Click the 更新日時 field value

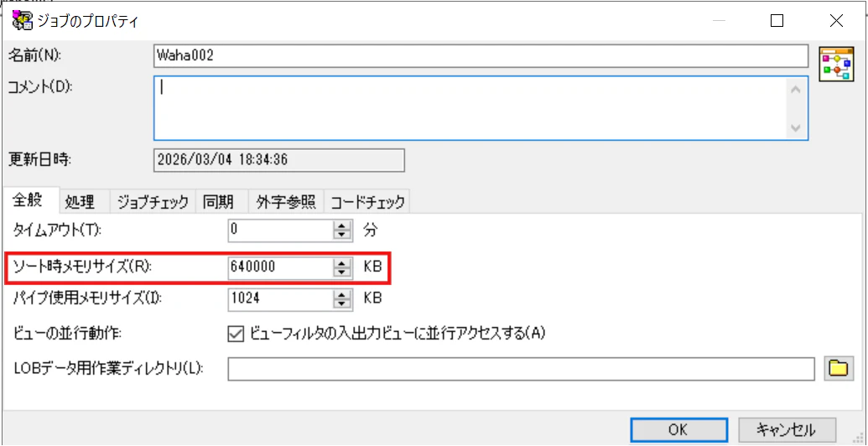279,160
